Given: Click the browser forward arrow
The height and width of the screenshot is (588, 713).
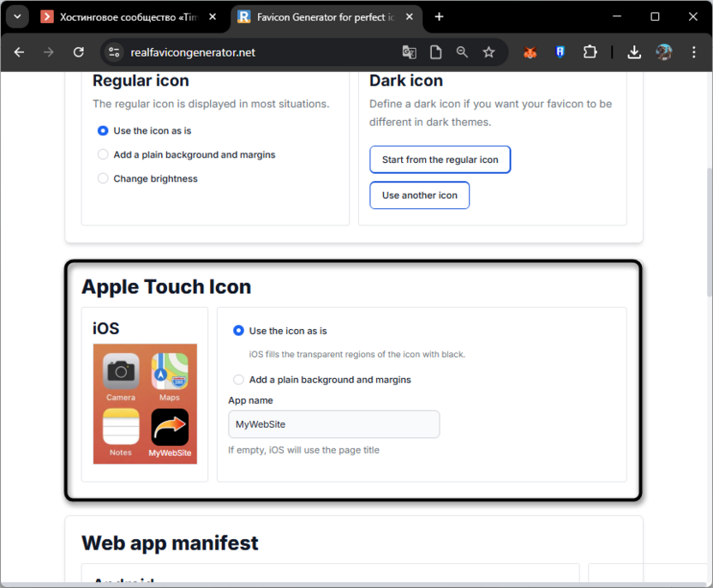Looking at the screenshot, I should coord(48,52).
